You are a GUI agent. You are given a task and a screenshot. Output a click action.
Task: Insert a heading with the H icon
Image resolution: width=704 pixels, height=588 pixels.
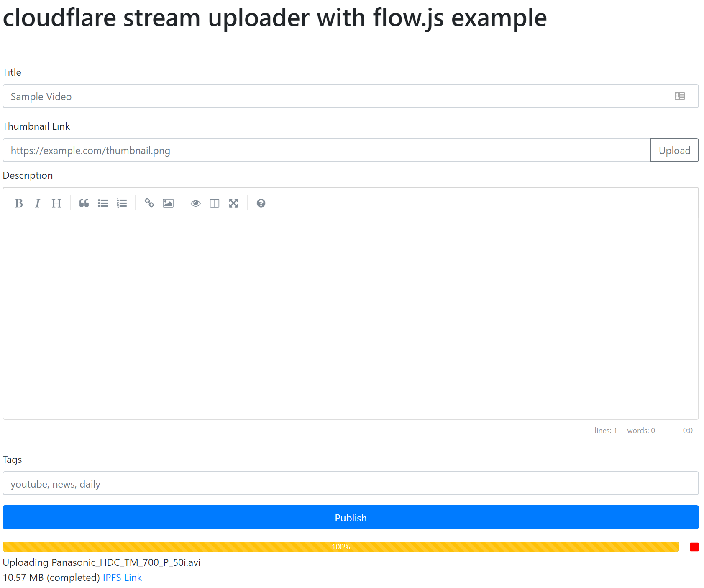tap(56, 203)
